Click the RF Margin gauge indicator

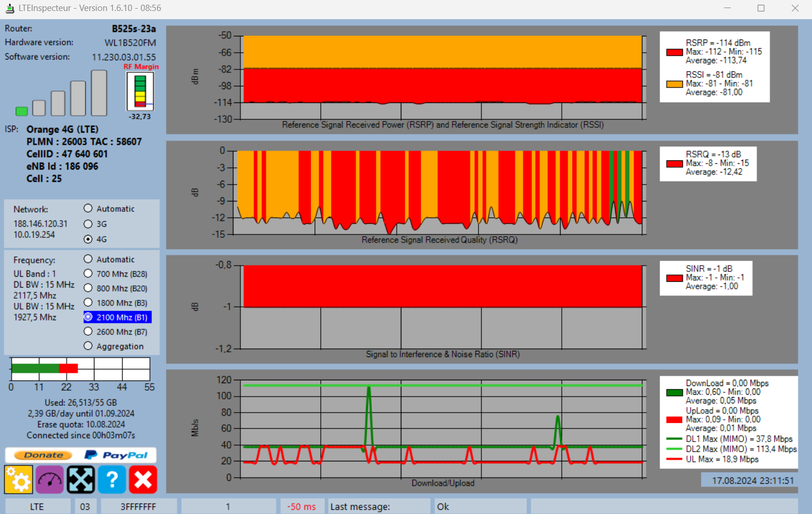click(x=140, y=91)
